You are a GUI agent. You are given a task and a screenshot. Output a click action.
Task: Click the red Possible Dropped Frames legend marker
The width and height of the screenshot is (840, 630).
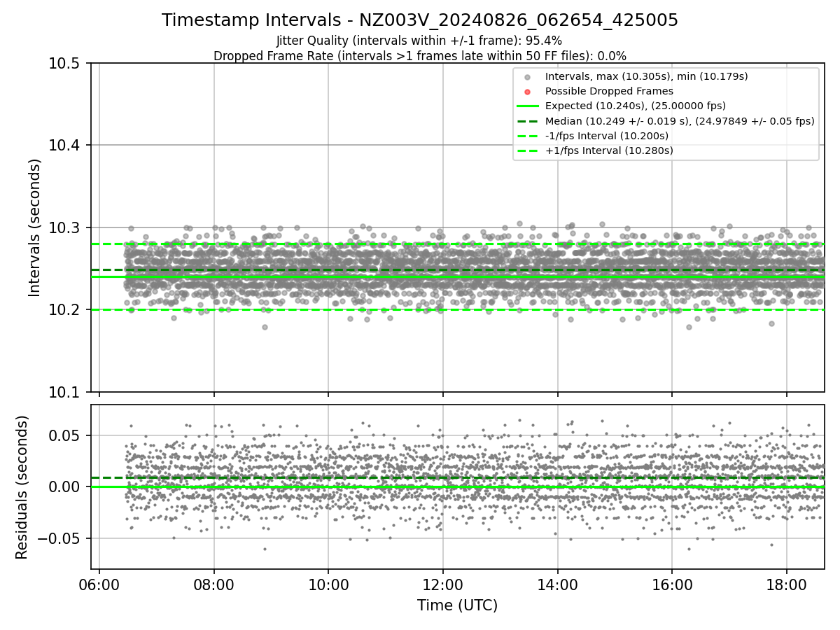pos(528,92)
